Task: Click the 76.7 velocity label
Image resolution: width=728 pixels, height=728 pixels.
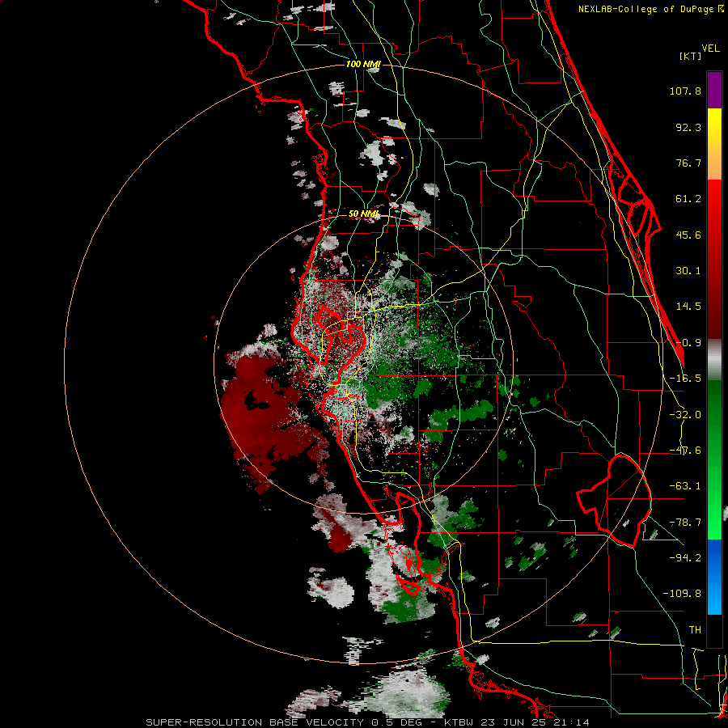Action: (x=688, y=163)
